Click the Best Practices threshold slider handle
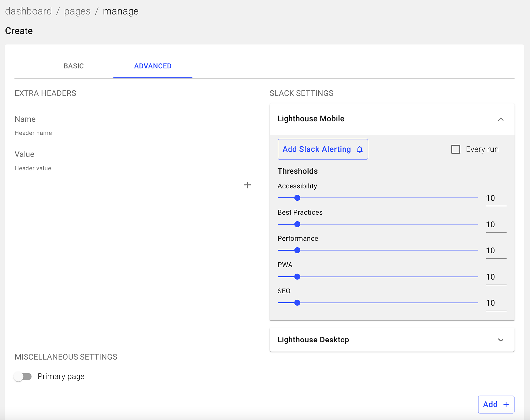Image resolution: width=530 pixels, height=420 pixels. pos(297,224)
